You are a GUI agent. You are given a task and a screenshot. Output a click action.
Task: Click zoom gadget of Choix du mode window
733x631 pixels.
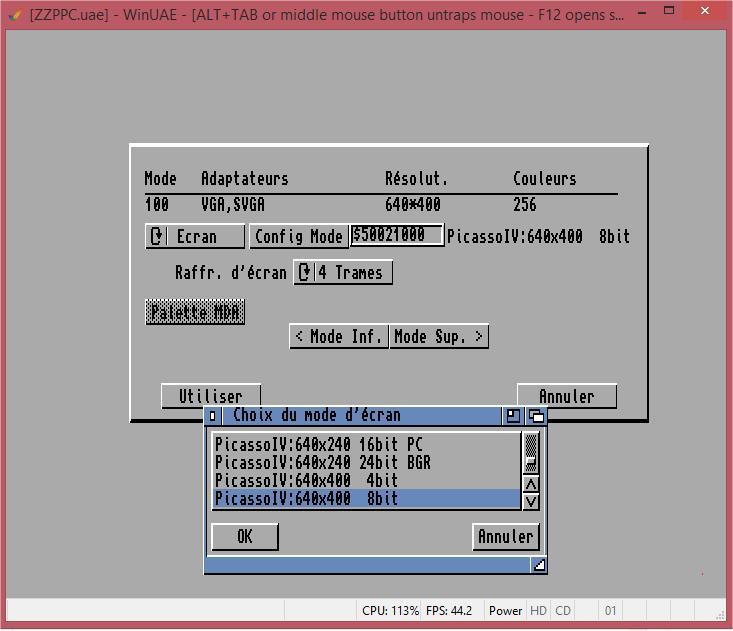click(x=513, y=416)
